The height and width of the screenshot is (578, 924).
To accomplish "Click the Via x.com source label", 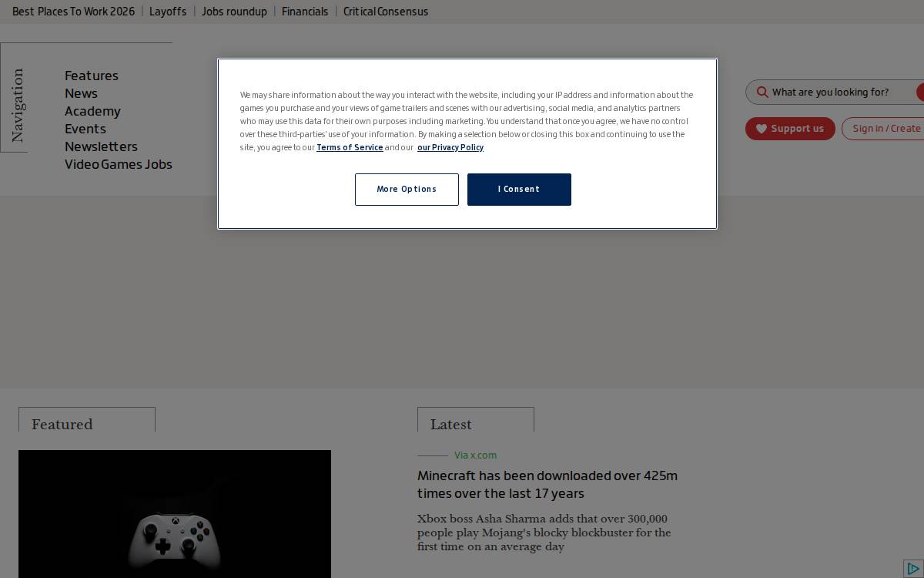I will [475, 455].
